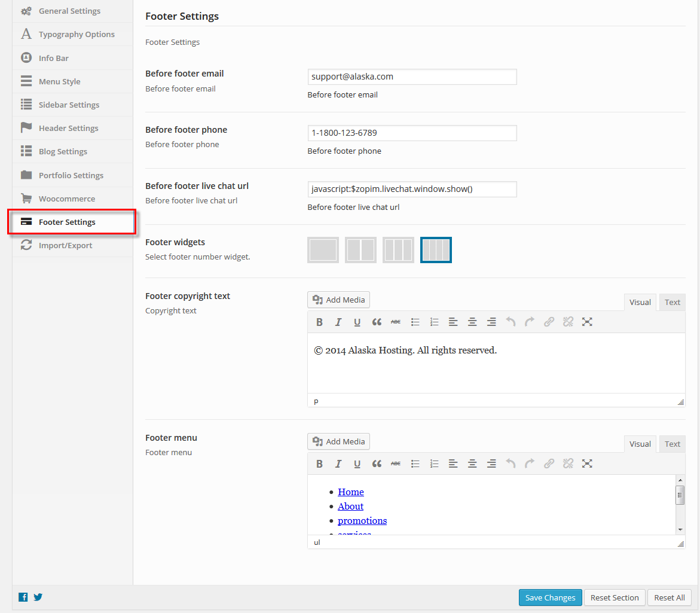Viewport: 700px width, 613px height.
Task: Remove link in Footer menu editor
Action: (568, 463)
